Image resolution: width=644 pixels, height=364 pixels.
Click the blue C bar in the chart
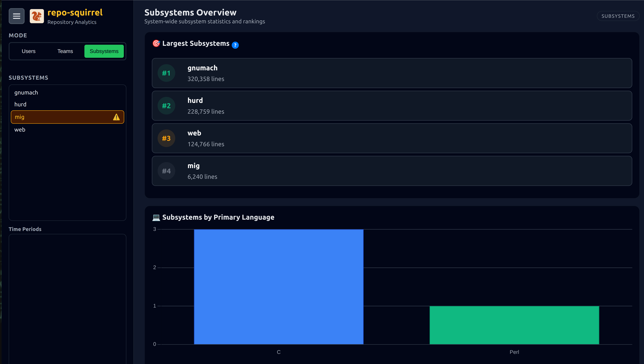pyautogui.click(x=279, y=288)
